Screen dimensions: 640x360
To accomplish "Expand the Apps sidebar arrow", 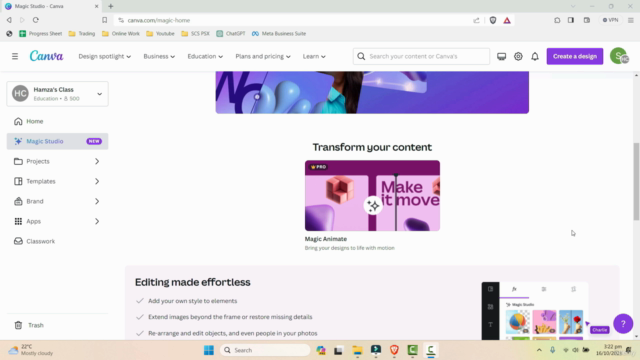I will click(x=97, y=221).
